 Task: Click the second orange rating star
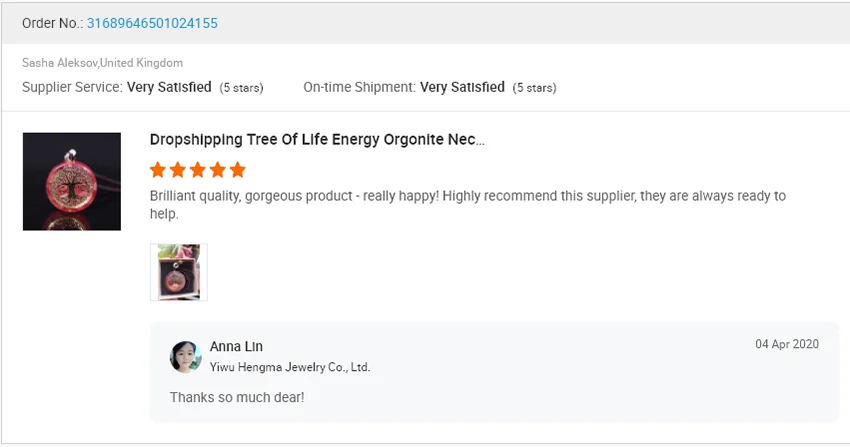click(x=177, y=170)
